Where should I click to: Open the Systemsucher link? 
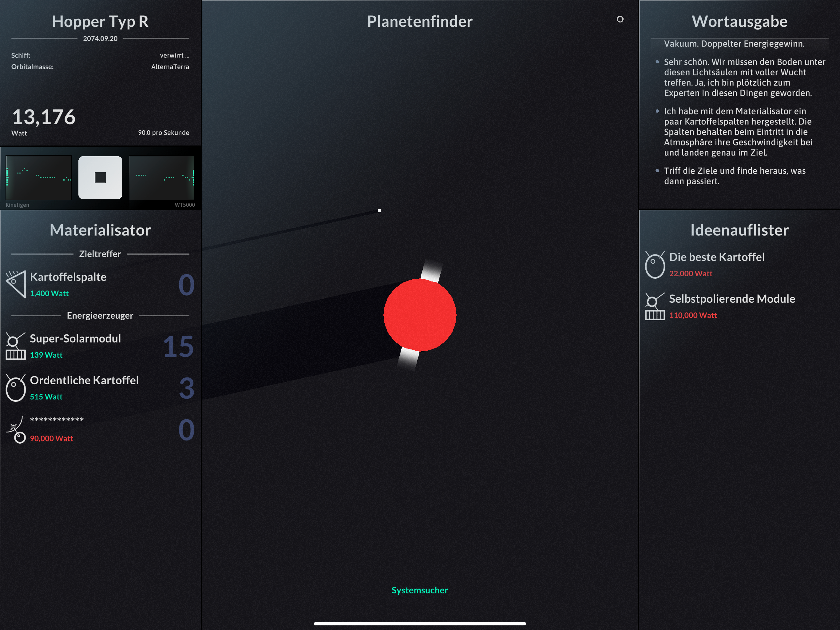tap(420, 590)
